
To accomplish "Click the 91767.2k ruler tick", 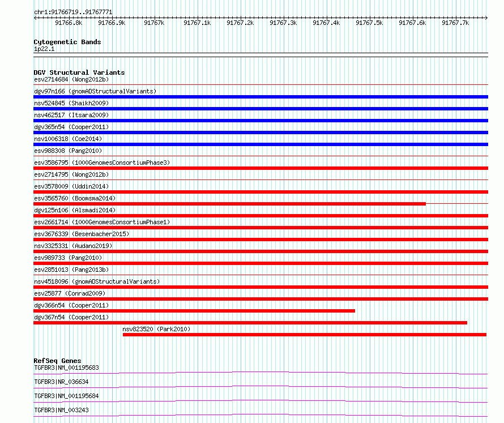I will click(240, 23).
